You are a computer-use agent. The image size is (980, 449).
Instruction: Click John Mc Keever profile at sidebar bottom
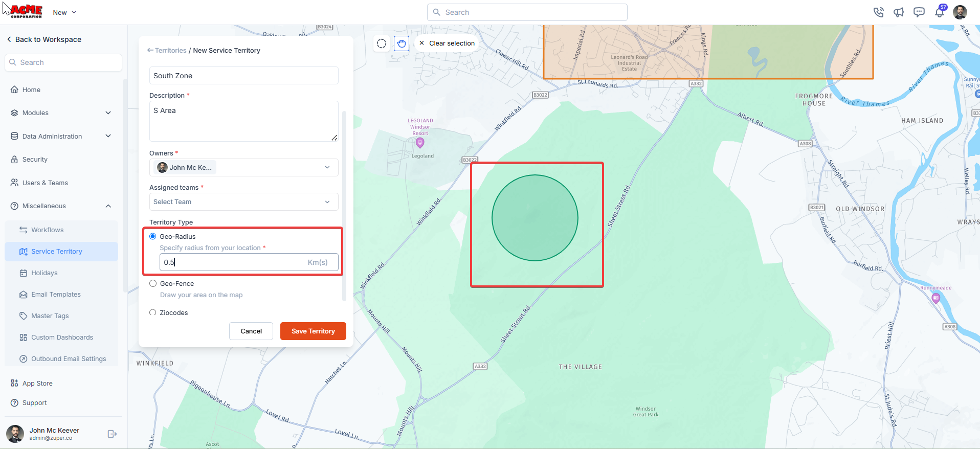pos(54,434)
